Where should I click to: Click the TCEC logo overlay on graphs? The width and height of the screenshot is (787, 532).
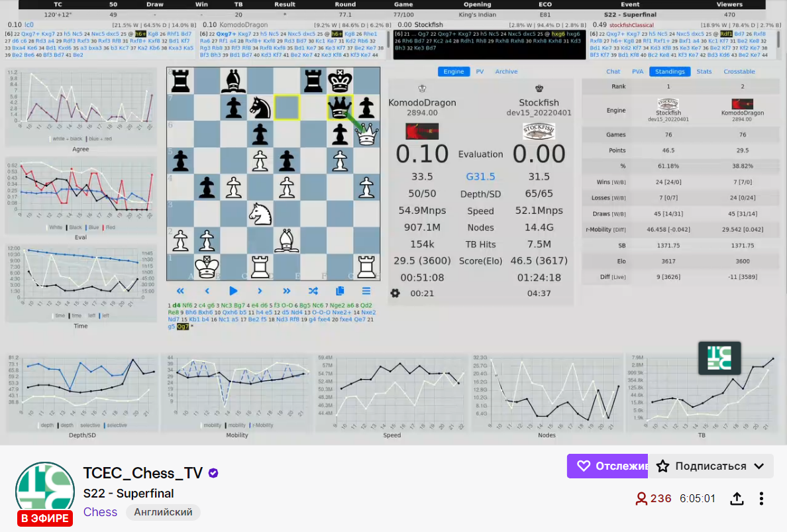coord(719,358)
